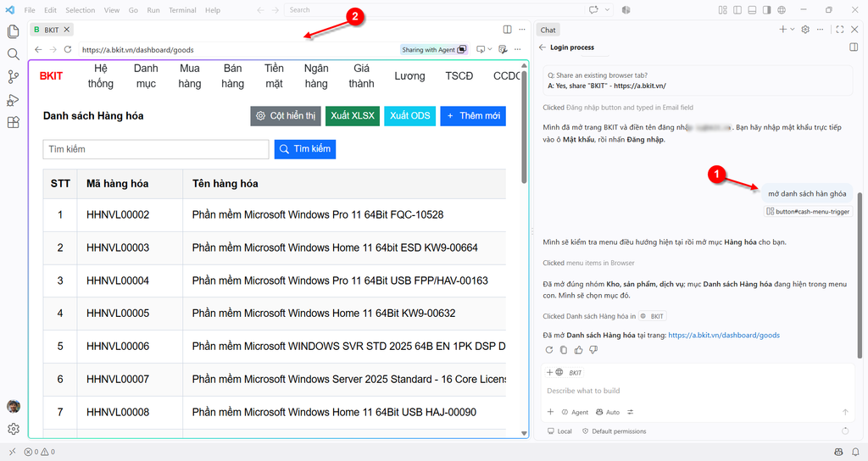Open Copilot status icon in status bar
Image resolution: width=868 pixels, height=461 pixels.
838,453
